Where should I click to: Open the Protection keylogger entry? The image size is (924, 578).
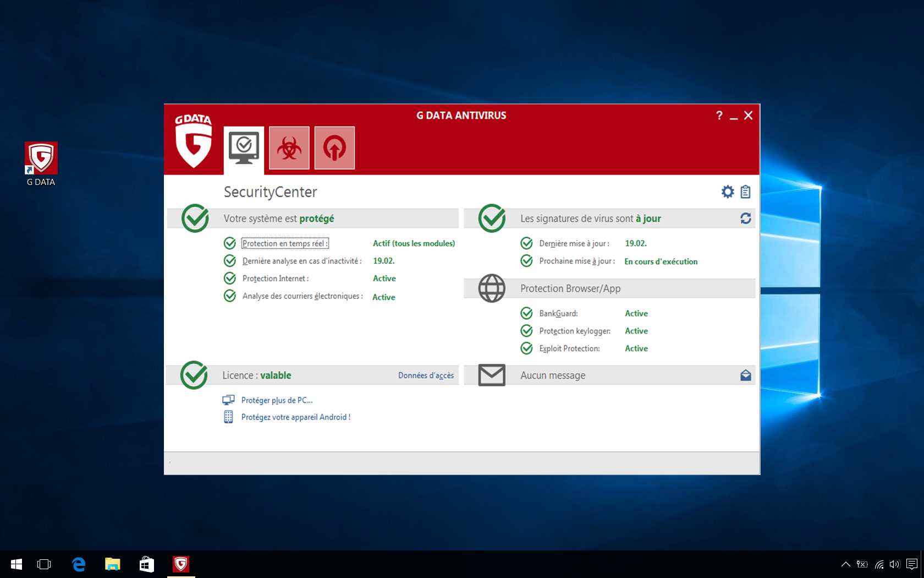[575, 331]
